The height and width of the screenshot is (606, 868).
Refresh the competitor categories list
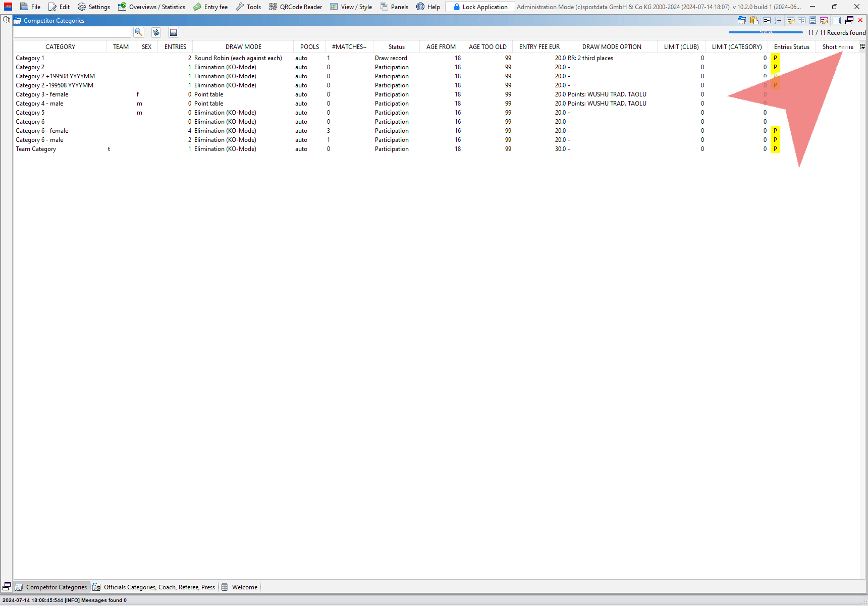coord(156,32)
